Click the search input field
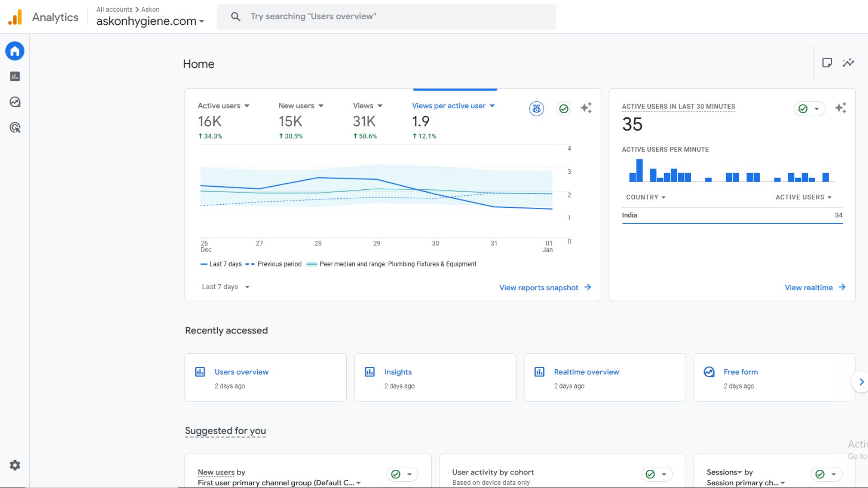The height and width of the screenshot is (488, 868). [387, 17]
